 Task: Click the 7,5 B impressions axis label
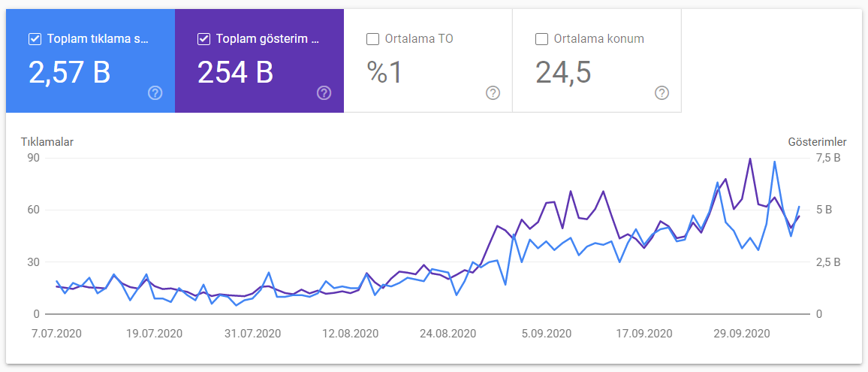tap(829, 158)
